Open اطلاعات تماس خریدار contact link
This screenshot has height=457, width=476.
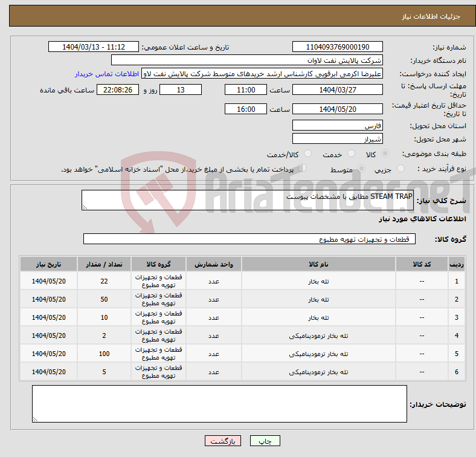(x=107, y=74)
